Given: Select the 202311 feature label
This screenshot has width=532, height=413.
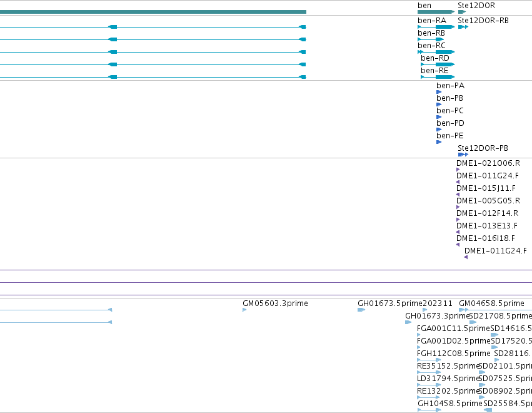Looking at the screenshot, I should (x=438, y=303).
